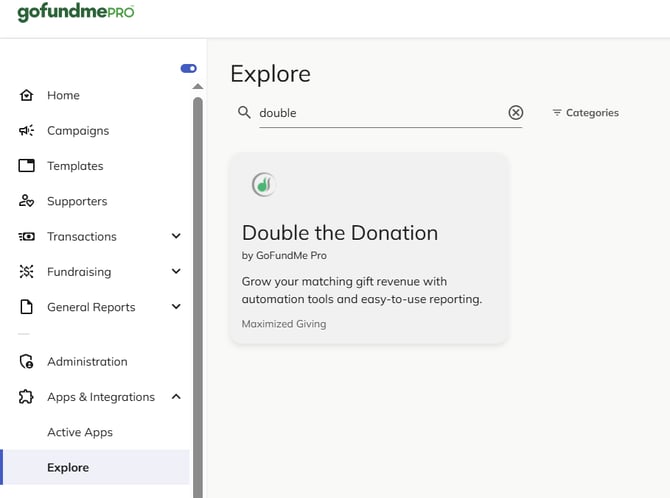Viewport: 670px width, 498px height.
Task: Expand the Transactions submenu chevron
Action: 176,237
